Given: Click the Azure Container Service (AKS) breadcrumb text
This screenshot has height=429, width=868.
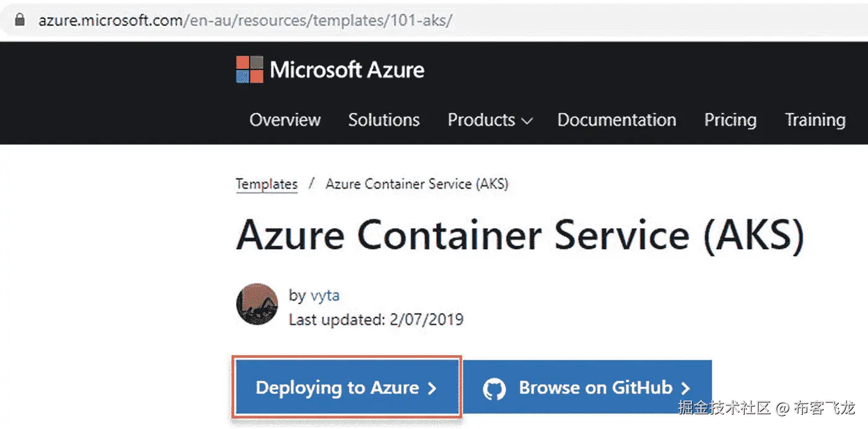Looking at the screenshot, I should click(417, 184).
